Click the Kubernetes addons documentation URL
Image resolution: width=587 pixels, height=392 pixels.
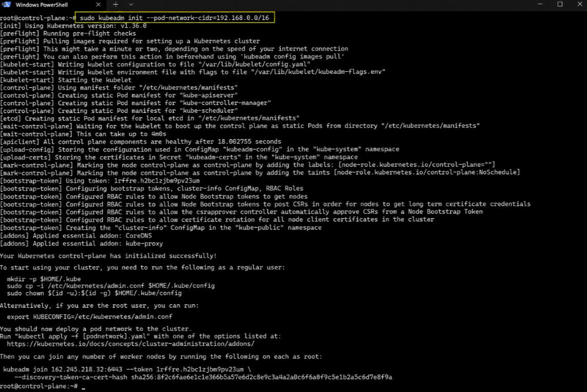[130, 344]
